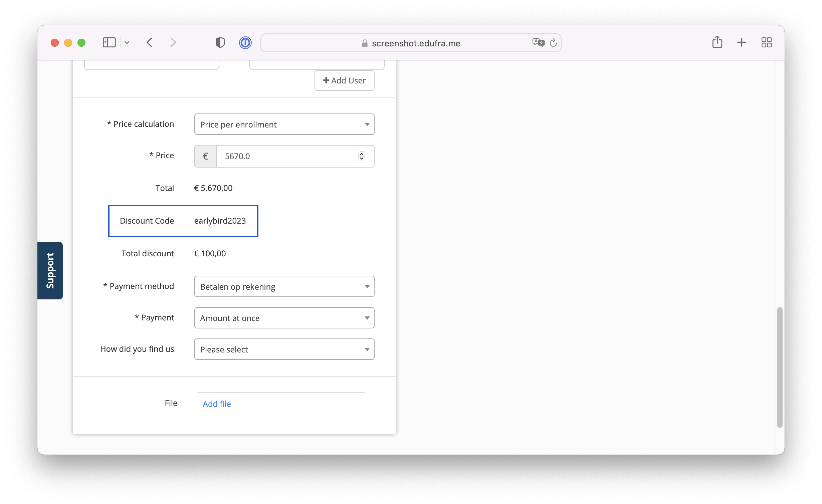Focus the address bar screenshot.edufra.me
Image resolution: width=822 pixels, height=504 pixels.
[x=411, y=43]
